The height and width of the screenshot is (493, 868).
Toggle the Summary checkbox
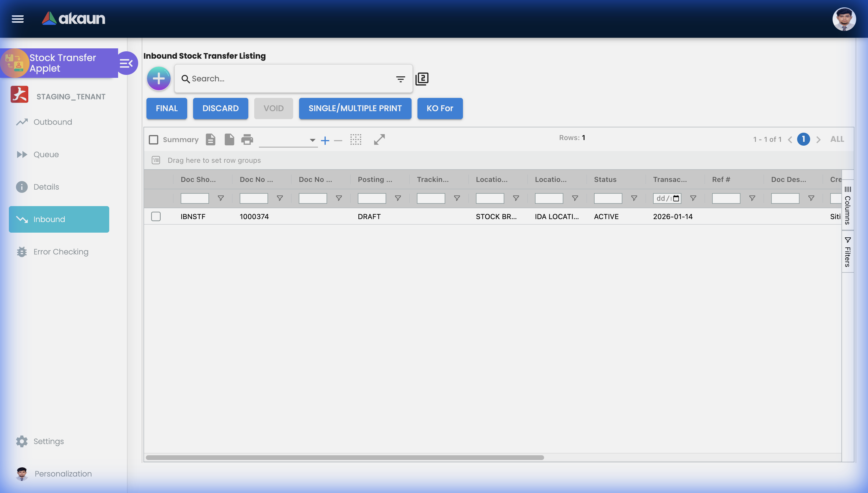[x=154, y=139]
